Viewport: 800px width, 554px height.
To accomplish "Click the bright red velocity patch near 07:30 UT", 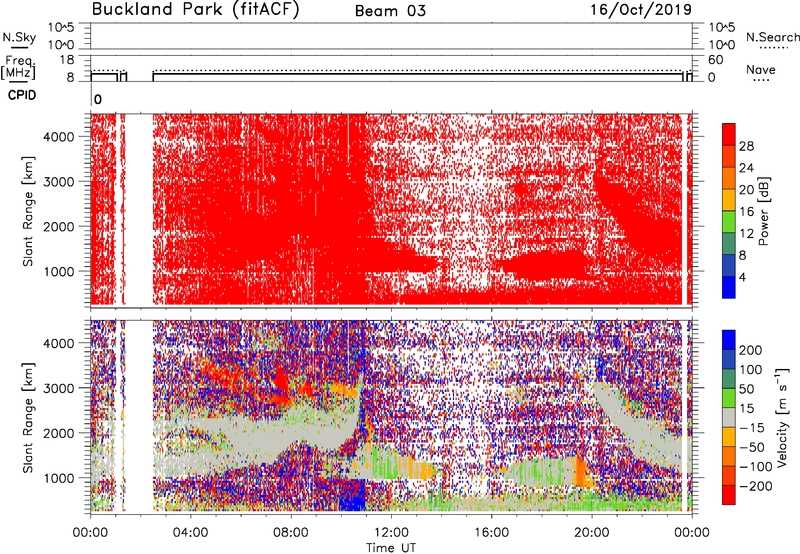I will (281, 380).
